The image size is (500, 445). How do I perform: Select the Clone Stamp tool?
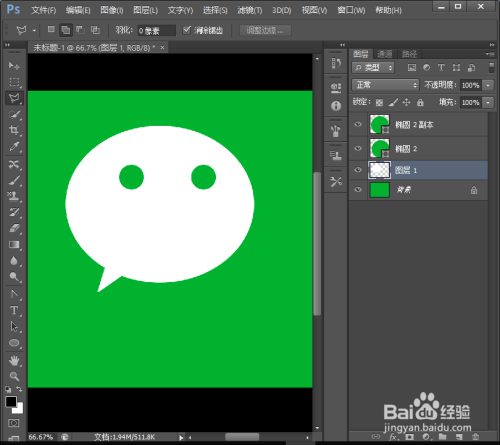pyautogui.click(x=14, y=196)
